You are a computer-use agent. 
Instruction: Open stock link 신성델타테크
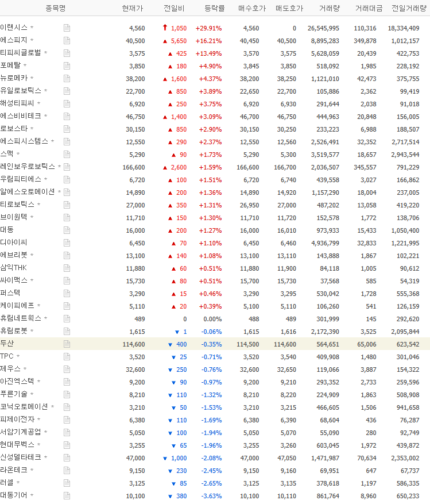(21, 457)
